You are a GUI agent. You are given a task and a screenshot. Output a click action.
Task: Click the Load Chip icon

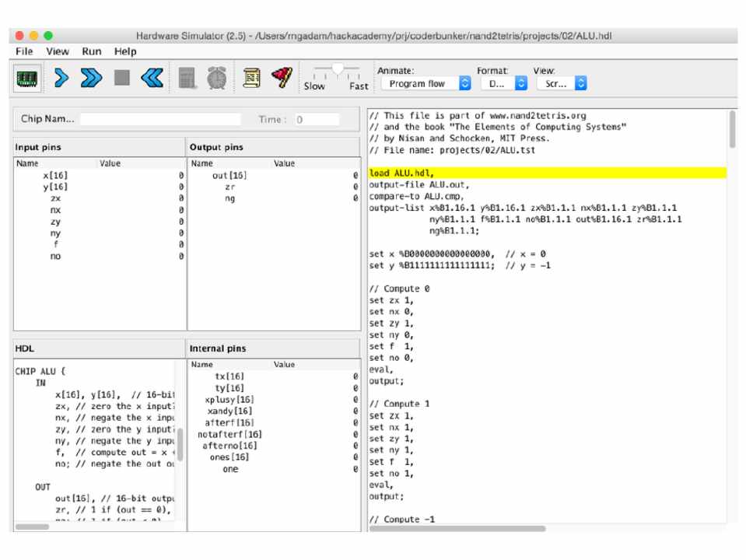coord(27,78)
